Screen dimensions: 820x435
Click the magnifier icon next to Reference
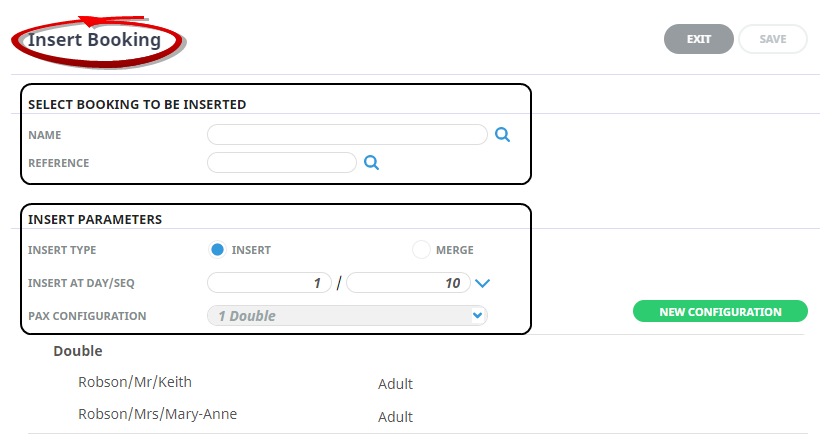[371, 162]
